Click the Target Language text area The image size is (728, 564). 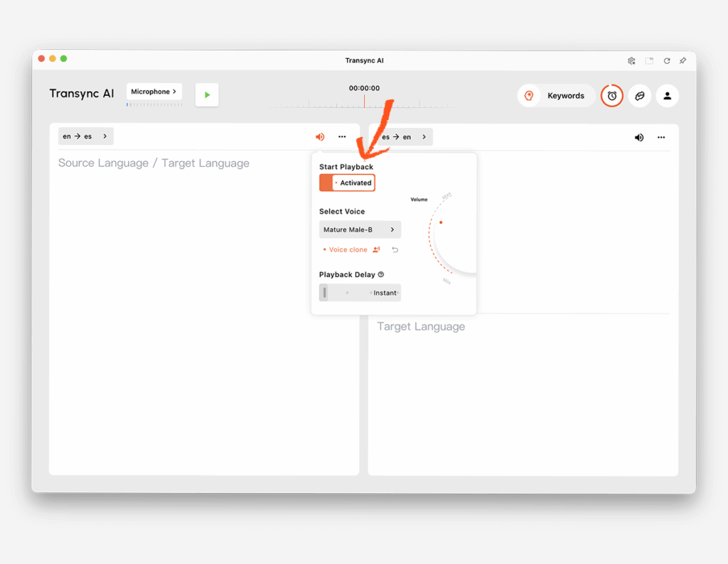(x=421, y=327)
